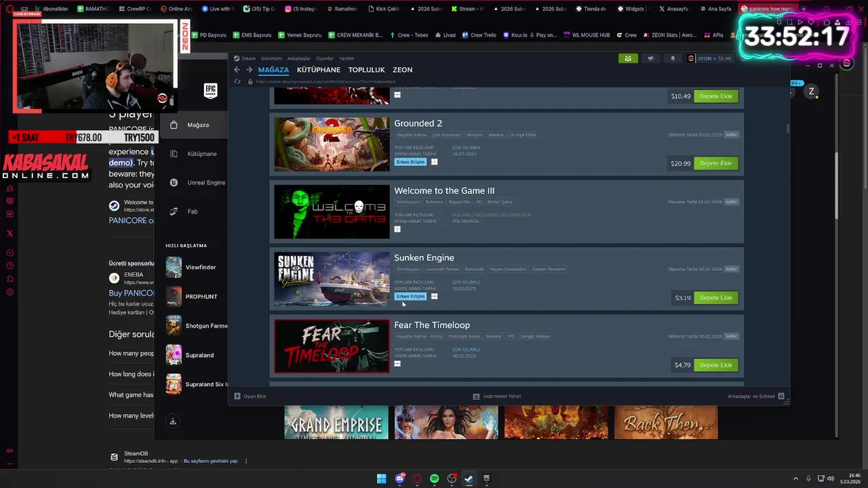Remove Welcome to the Game III from wishlist
Viewport: 868px width, 488px height.
click(731, 202)
